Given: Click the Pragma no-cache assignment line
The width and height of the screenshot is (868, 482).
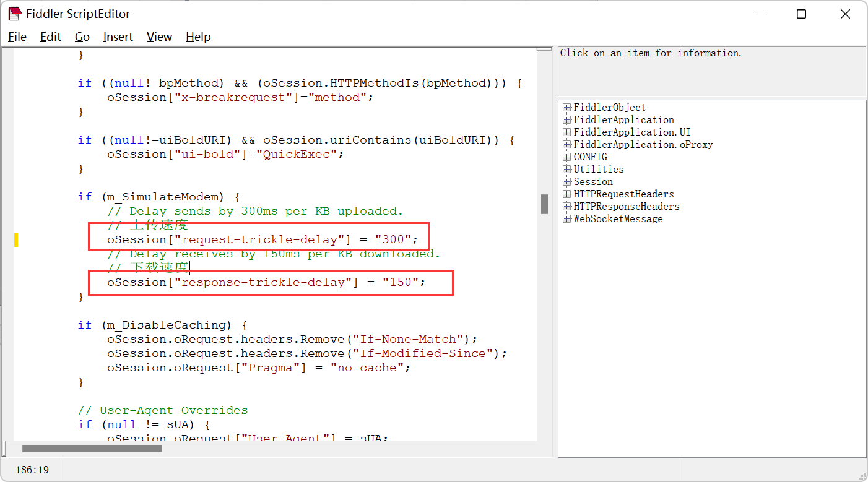Looking at the screenshot, I should click(259, 368).
